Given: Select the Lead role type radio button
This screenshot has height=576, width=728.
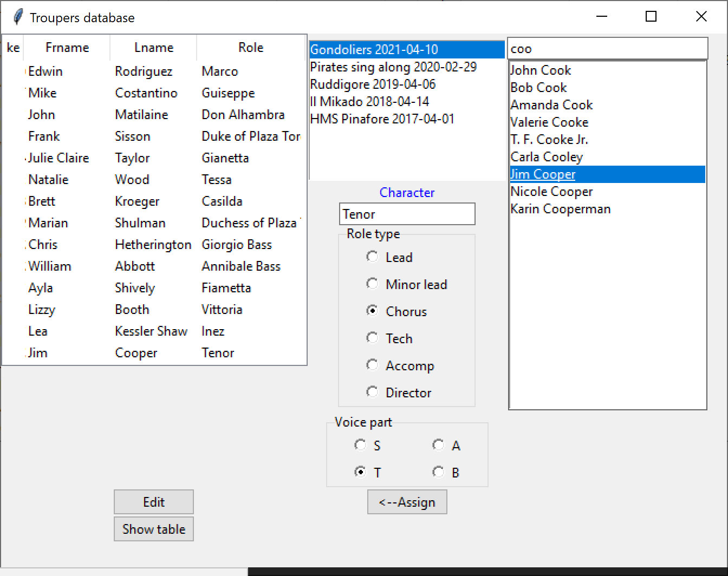Looking at the screenshot, I should coord(372,257).
